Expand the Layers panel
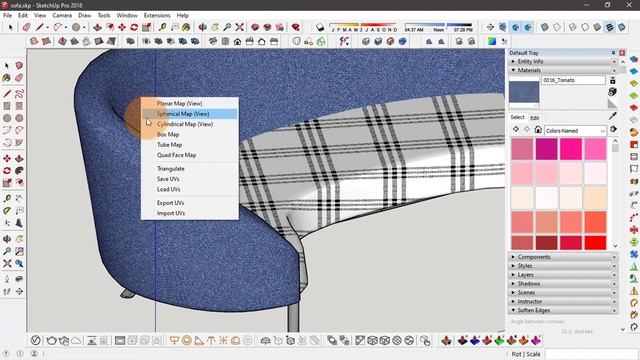 click(563, 275)
